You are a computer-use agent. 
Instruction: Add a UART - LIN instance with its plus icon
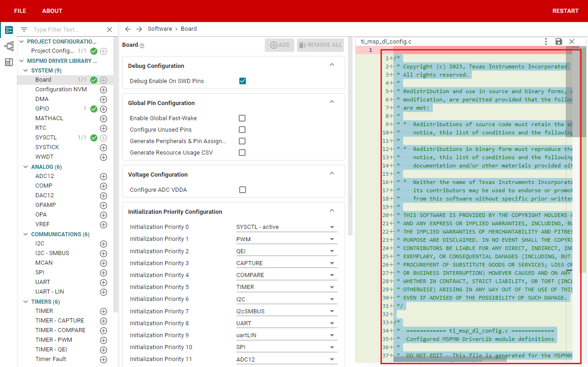coord(103,292)
